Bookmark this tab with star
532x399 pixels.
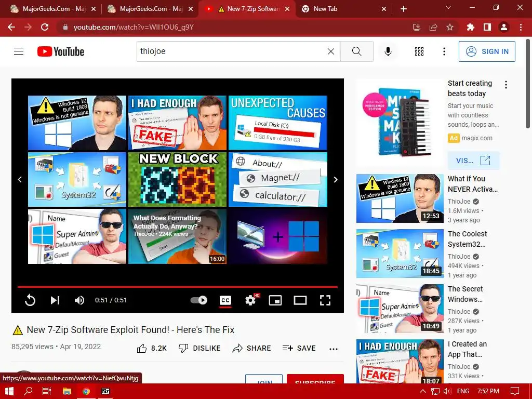coord(450,27)
